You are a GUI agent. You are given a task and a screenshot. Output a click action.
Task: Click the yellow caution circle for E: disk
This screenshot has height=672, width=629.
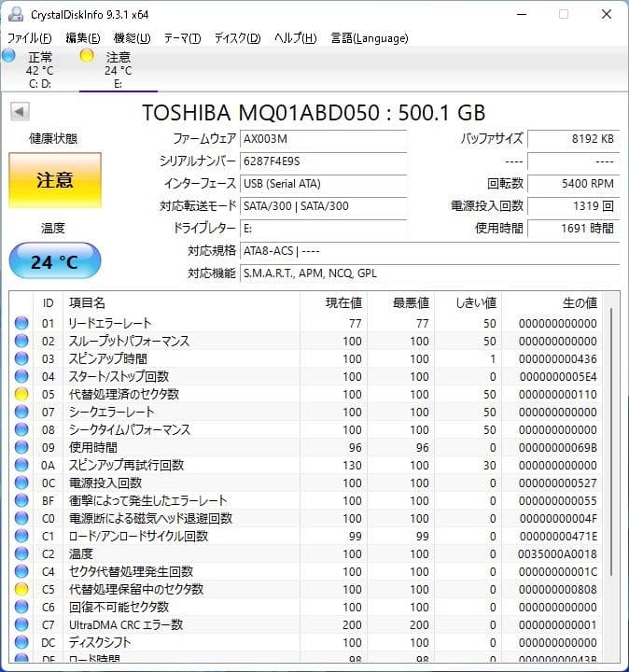click(87, 56)
